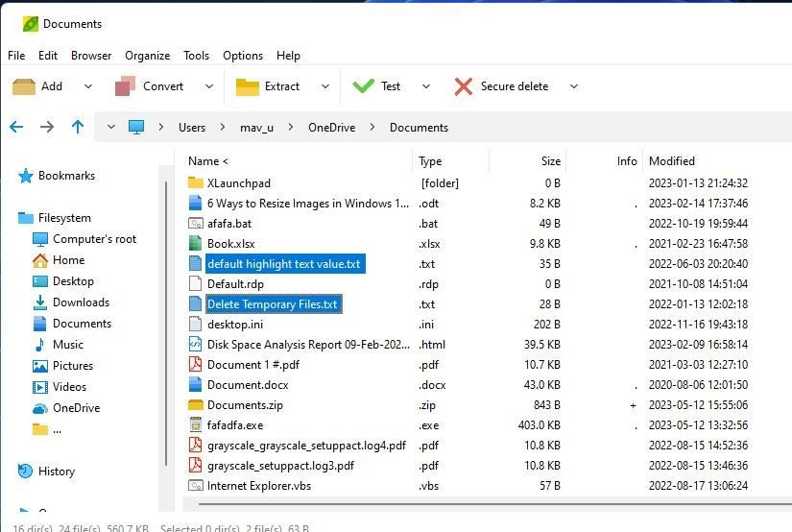Viewport: 792px width, 532px height.
Task: Select Computer's root in Filesystem tree
Action: (x=94, y=239)
